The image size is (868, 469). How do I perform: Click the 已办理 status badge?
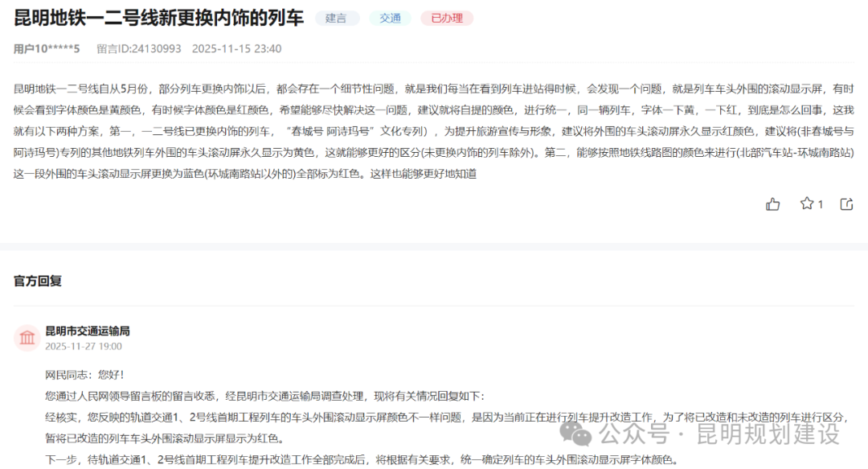pyautogui.click(x=446, y=18)
